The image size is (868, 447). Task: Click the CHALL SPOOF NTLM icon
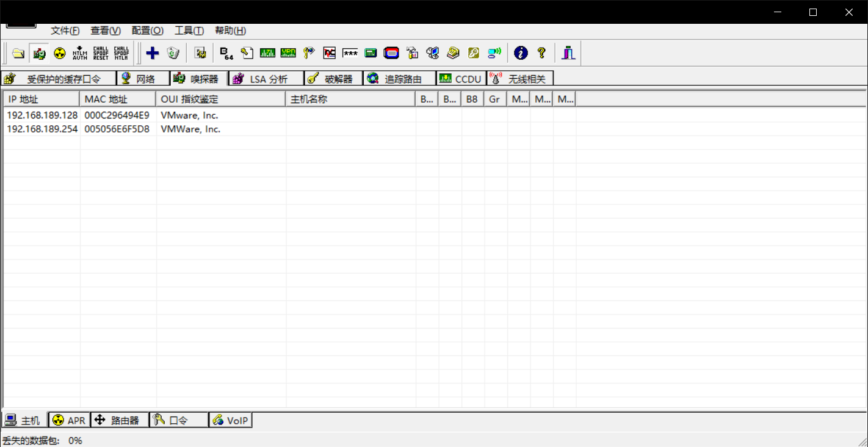[x=121, y=53]
